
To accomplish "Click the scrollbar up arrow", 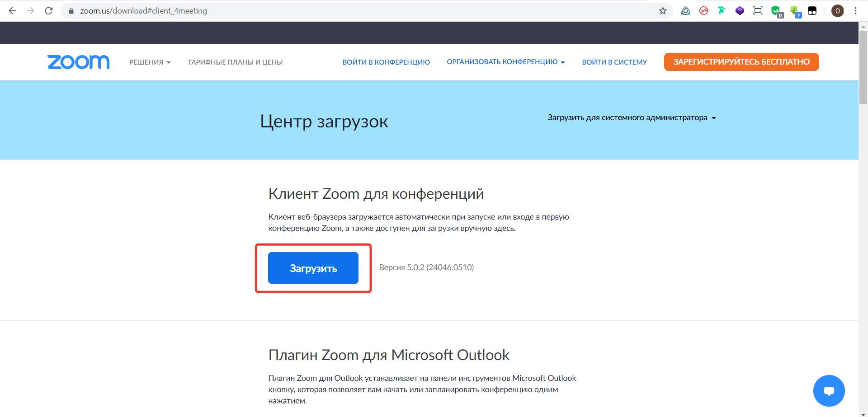I will tap(863, 26).
